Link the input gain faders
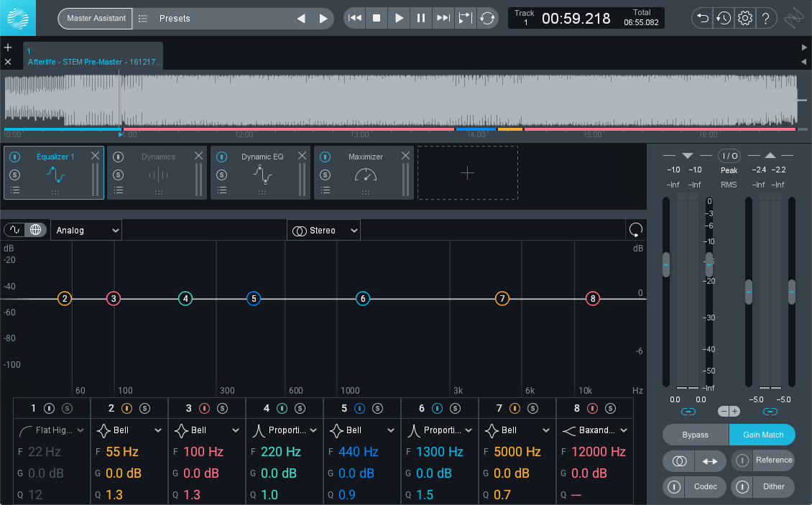 click(688, 412)
